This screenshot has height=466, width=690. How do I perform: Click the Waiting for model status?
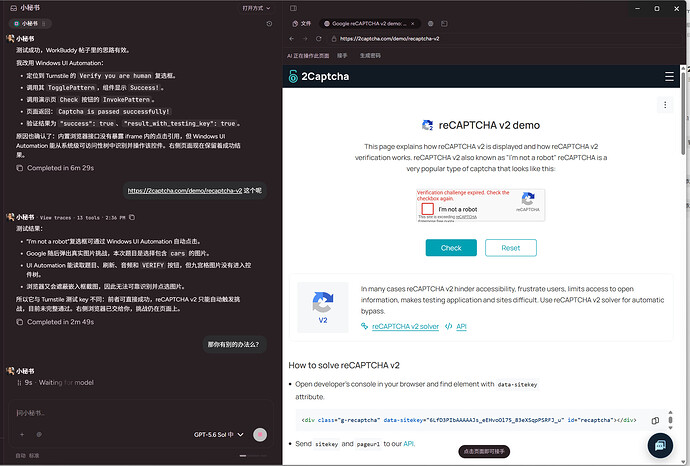(66, 383)
